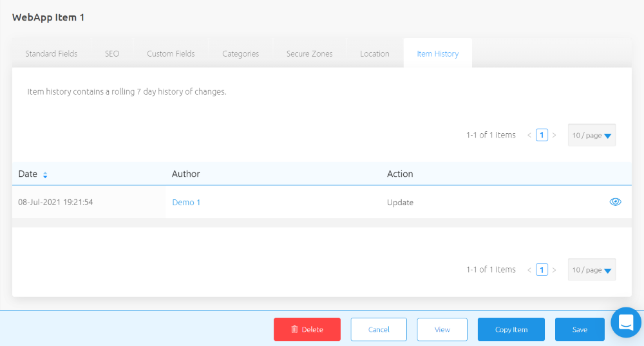Sort history by Date column arrows
The width and height of the screenshot is (644, 346).
(x=45, y=175)
